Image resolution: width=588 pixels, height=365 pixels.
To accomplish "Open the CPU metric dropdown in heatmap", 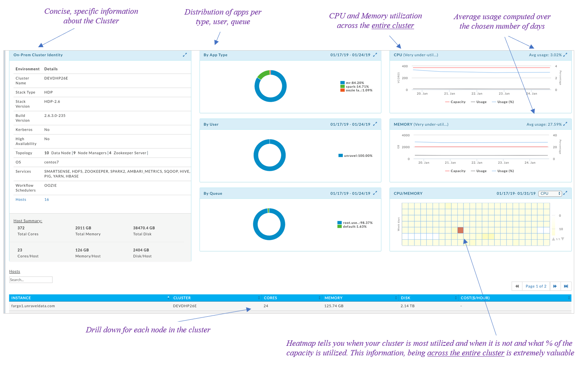I will click(550, 194).
